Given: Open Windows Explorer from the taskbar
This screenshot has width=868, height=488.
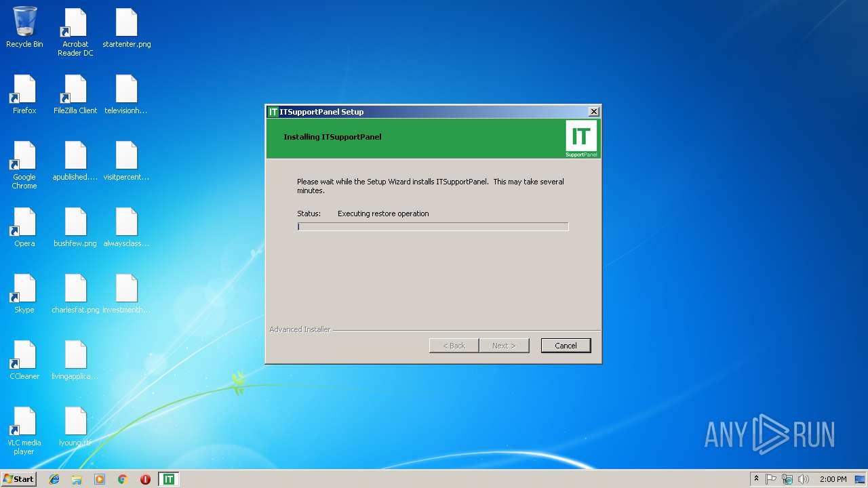Looking at the screenshot, I should point(77,479).
